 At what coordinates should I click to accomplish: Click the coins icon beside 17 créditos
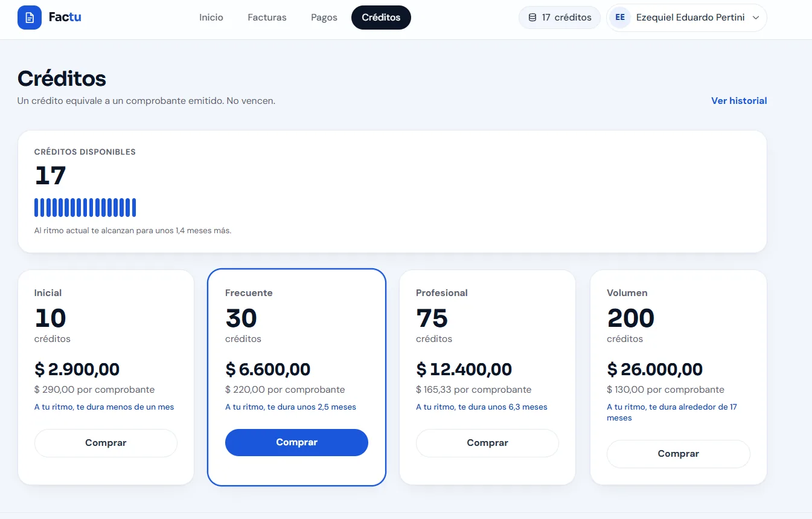click(532, 18)
